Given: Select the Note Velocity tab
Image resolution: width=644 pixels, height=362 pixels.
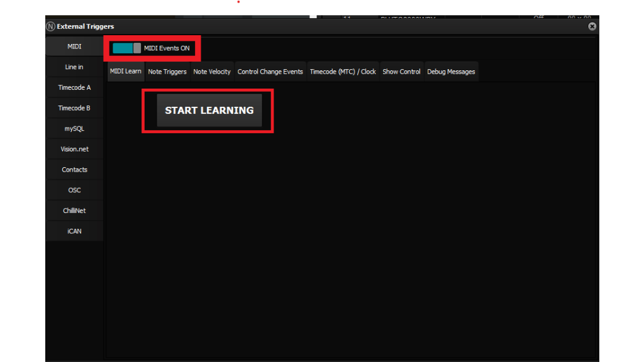Looking at the screenshot, I should (212, 72).
